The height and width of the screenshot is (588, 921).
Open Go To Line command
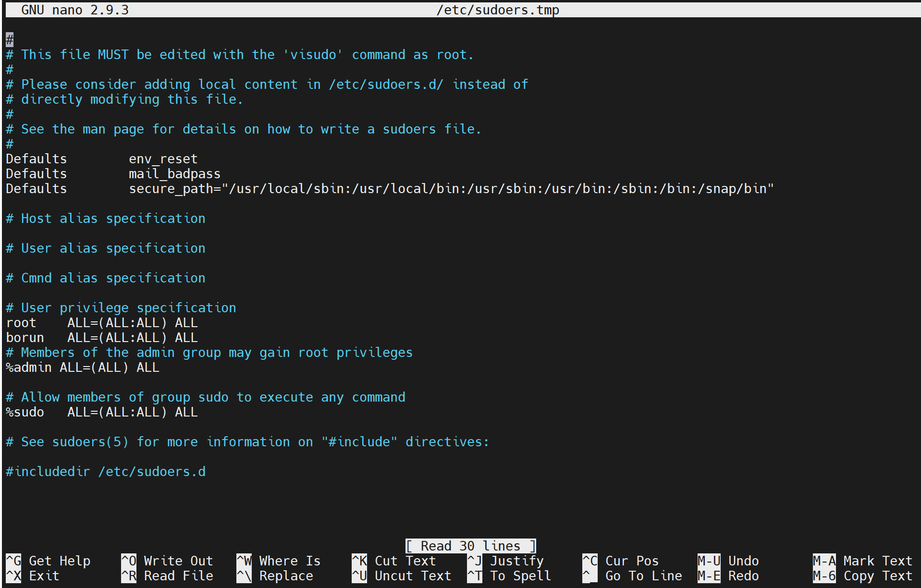(x=634, y=576)
